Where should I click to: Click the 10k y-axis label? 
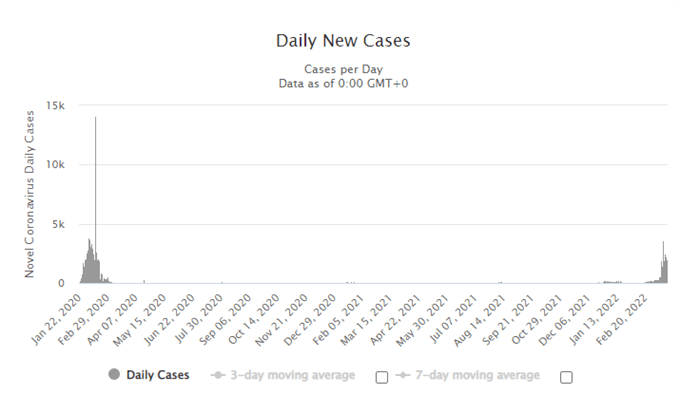click(56, 165)
